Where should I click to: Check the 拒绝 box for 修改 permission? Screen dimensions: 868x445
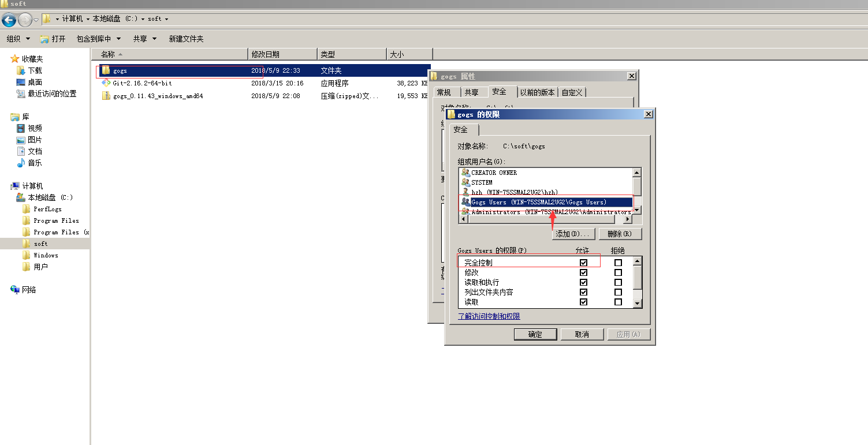point(618,271)
